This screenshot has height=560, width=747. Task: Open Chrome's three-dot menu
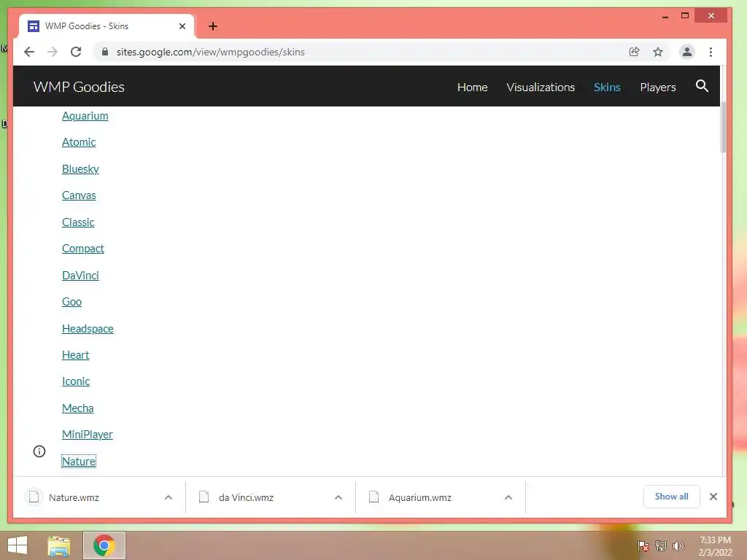click(x=711, y=52)
